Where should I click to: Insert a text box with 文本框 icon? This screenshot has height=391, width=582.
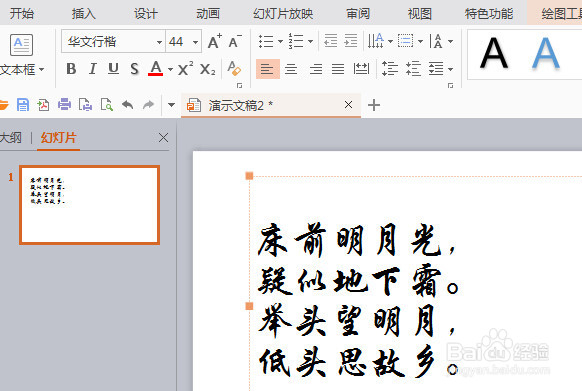pos(21,45)
